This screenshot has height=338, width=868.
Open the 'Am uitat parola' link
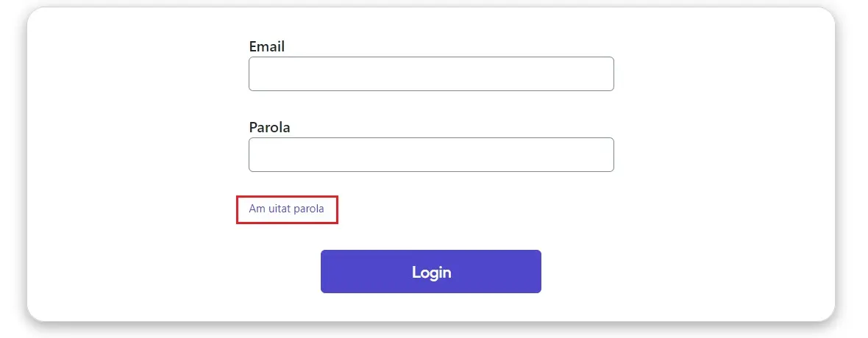pos(286,209)
